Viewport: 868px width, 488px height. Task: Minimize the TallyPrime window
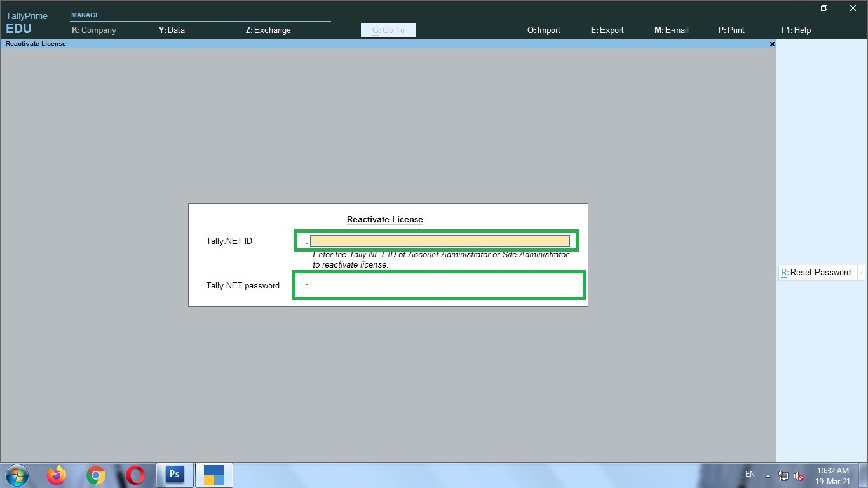796,8
